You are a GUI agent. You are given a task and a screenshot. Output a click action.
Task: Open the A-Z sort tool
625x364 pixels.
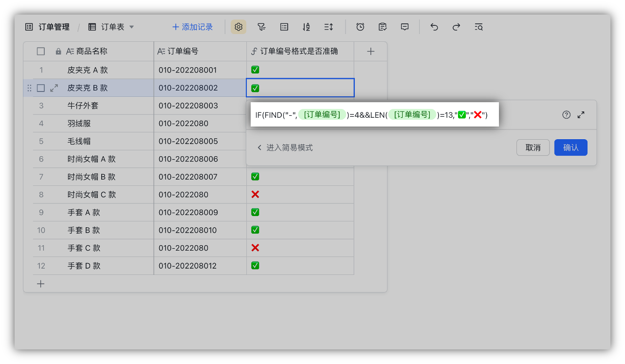coord(306,27)
